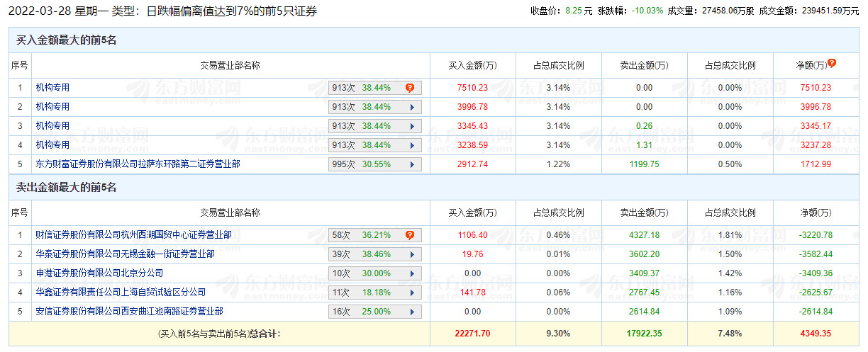This screenshot has height=352, width=868.
Task: Click the closing price value 8.25
Action: coord(574,11)
